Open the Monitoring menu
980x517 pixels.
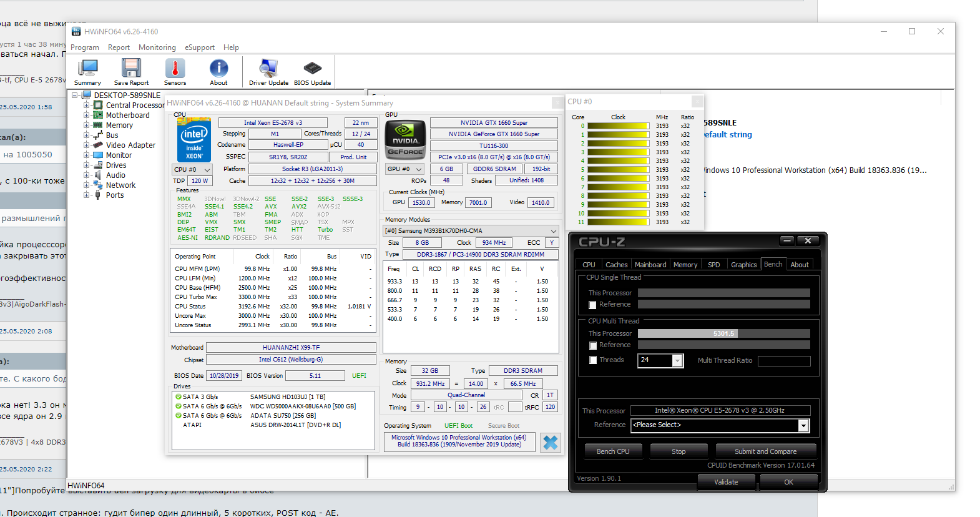157,47
